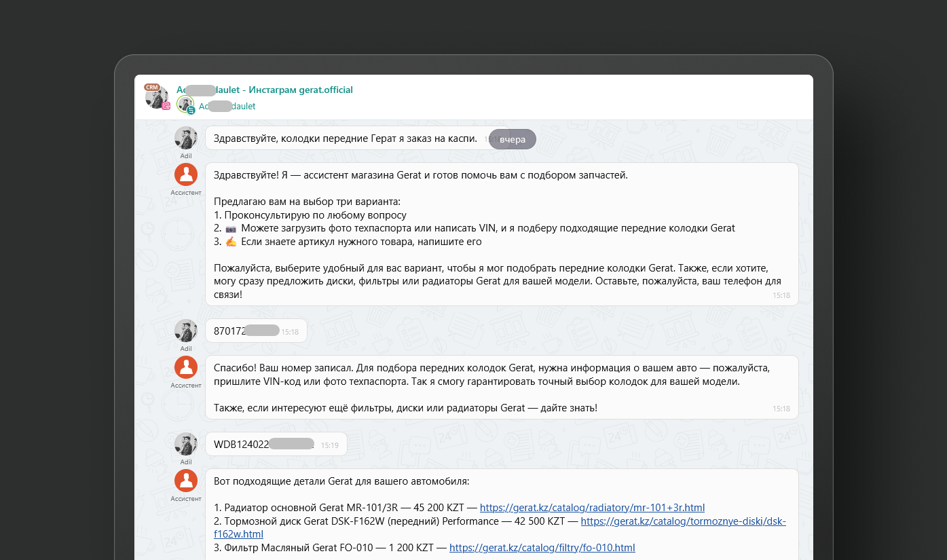Click the Ассистент avatar beside 'Спасибо! Ваш номер записал'
The height and width of the screenshot is (560, 947).
(186, 367)
